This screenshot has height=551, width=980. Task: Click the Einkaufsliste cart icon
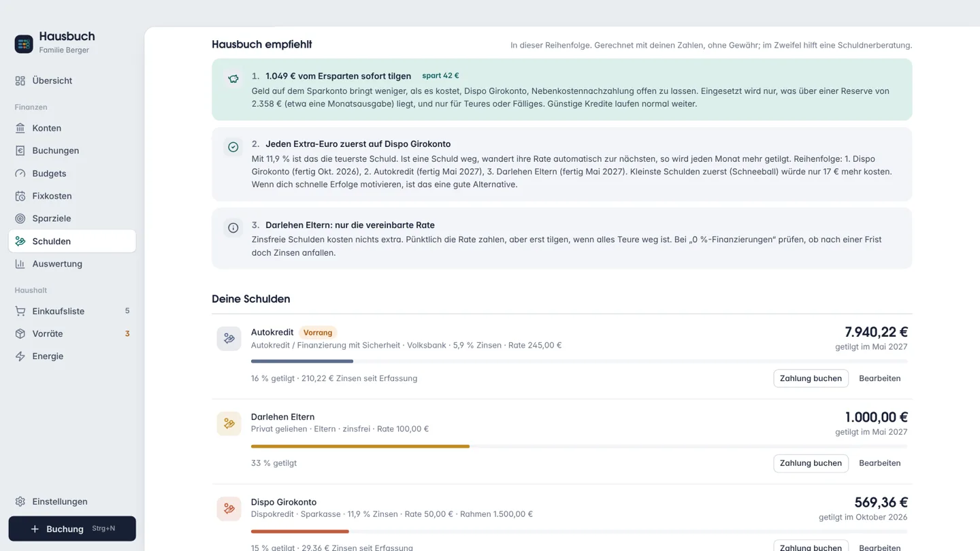pos(20,311)
